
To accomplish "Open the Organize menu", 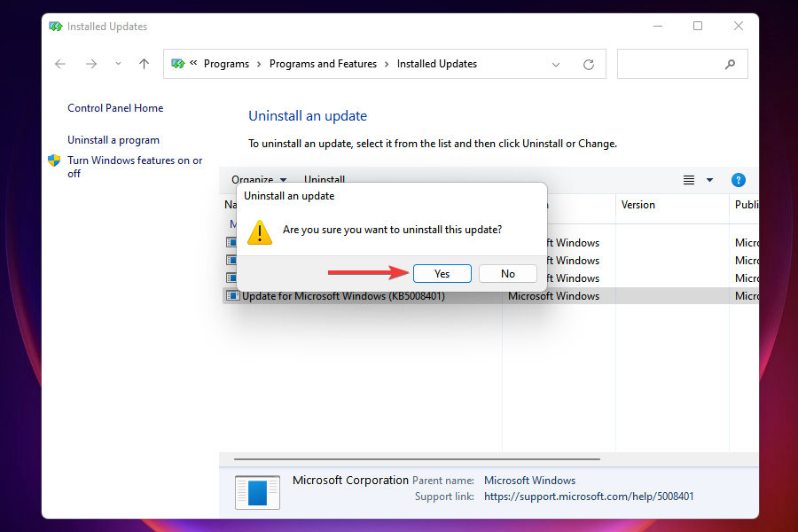I will [259, 179].
